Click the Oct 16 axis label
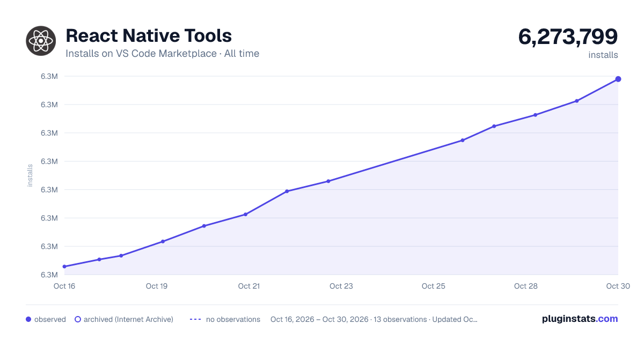The height and width of the screenshot is (338, 644). [x=64, y=286]
